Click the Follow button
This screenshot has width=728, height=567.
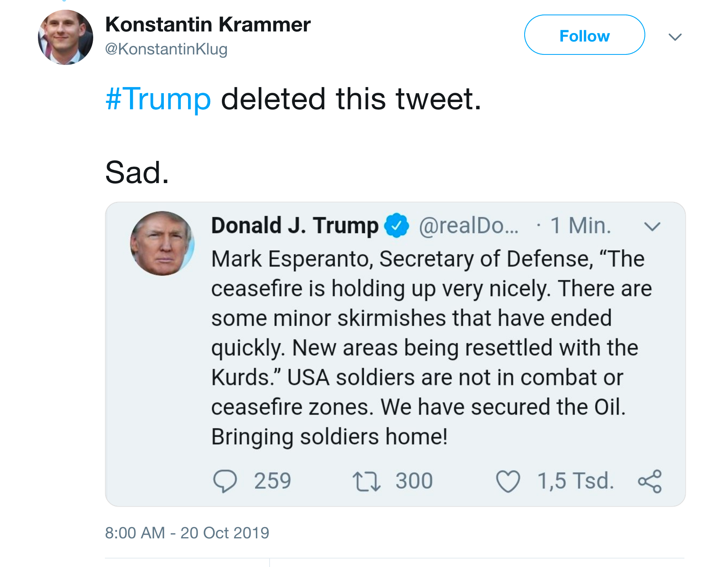click(584, 35)
